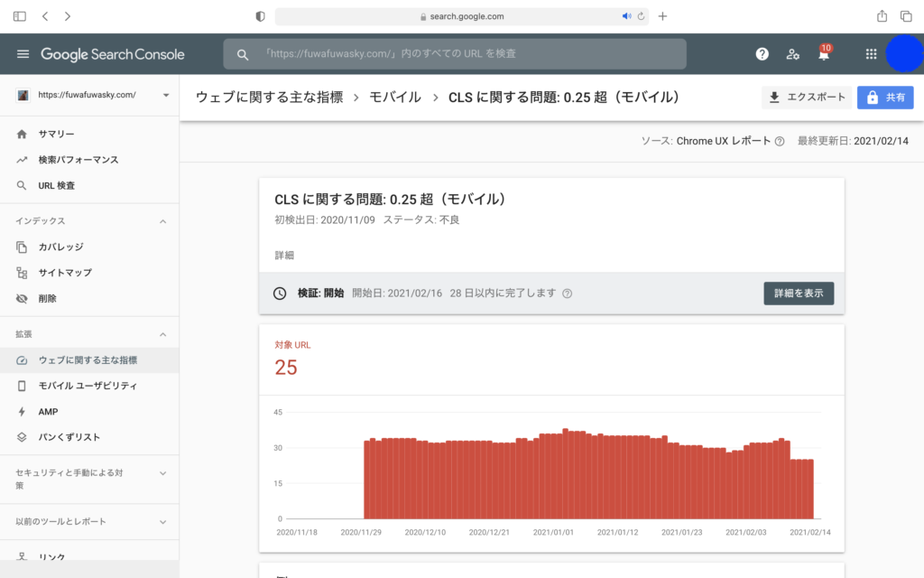Click help icon next to Chrome UX レポート
Image resolution: width=924 pixels, height=578 pixels.
coord(779,142)
